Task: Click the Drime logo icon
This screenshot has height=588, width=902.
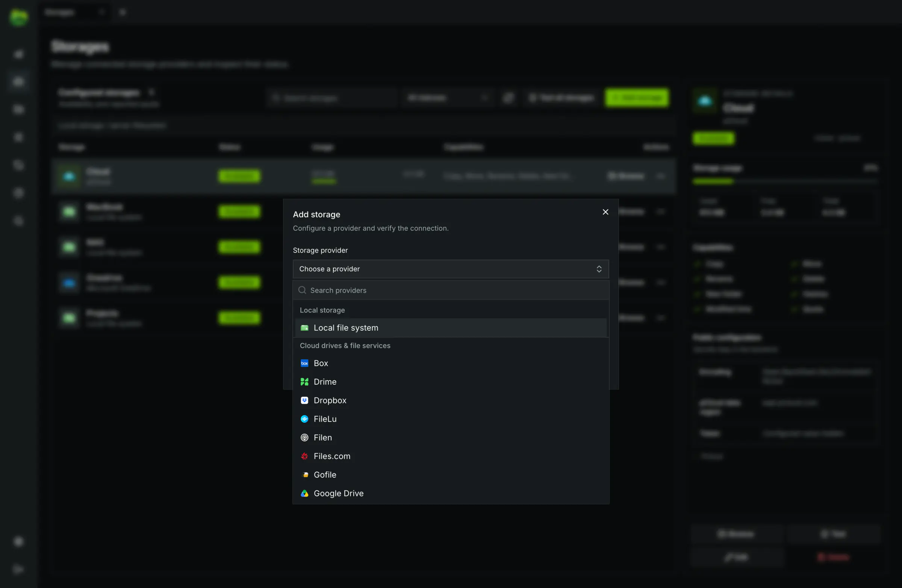Action: click(x=304, y=382)
